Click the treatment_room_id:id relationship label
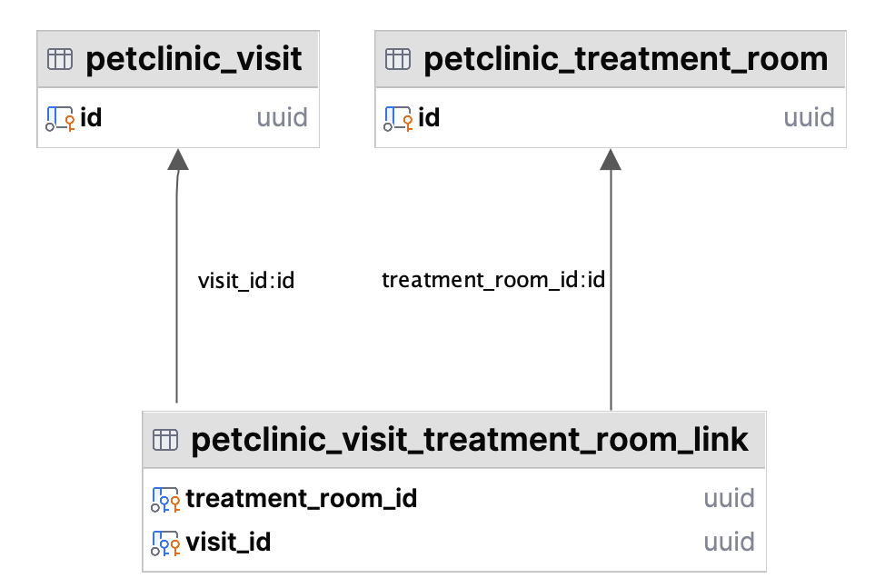Screen dimensions: 885x588 [493, 280]
